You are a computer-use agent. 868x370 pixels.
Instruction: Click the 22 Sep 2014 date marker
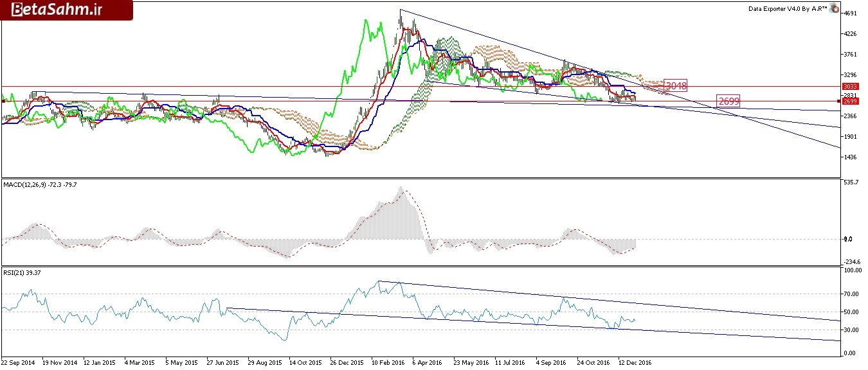[19, 362]
